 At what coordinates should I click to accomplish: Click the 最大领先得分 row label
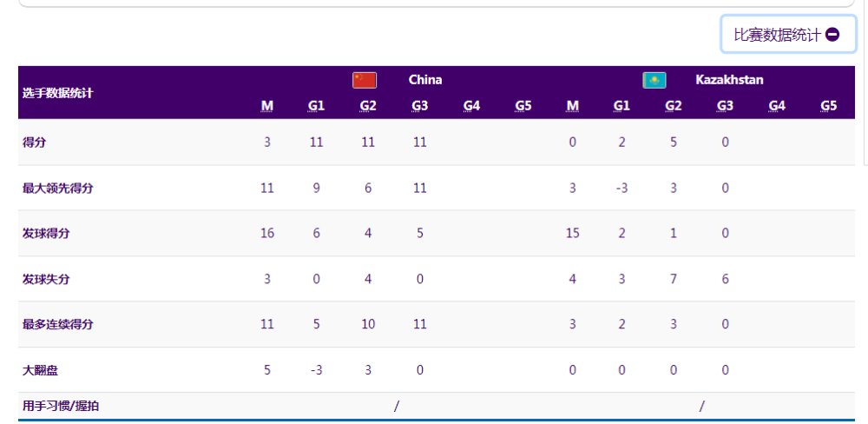point(57,188)
